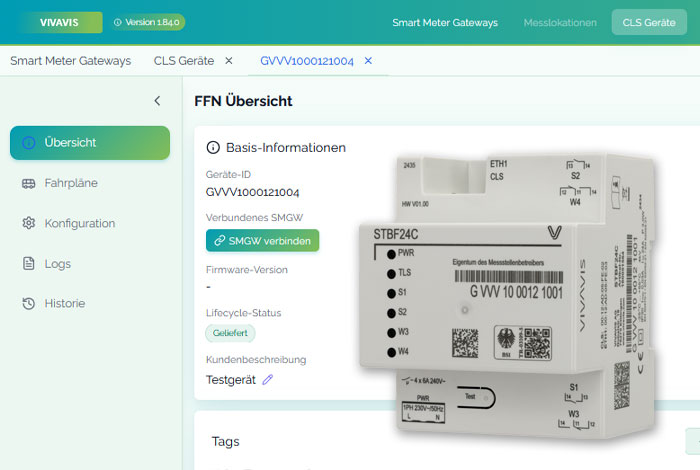Image resolution: width=700 pixels, height=470 pixels.
Task: Click the link icon in SMGW verbinden
Action: [x=219, y=241]
